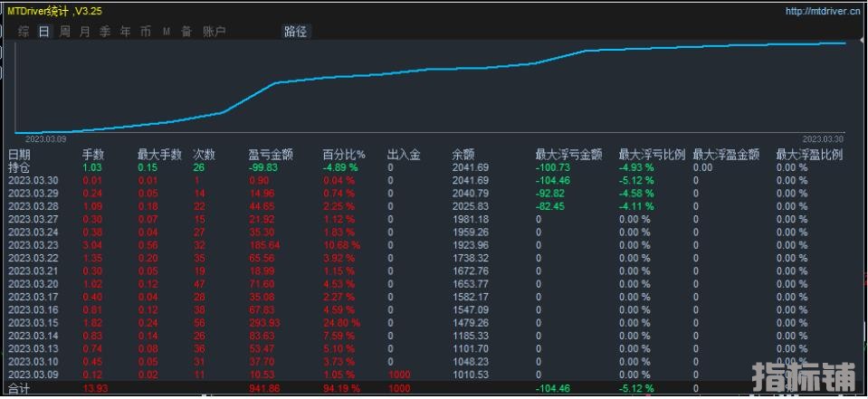Image resolution: width=868 pixels, height=399 pixels.
Task: Select the 2023.03.23 date row
Action: click(33, 245)
